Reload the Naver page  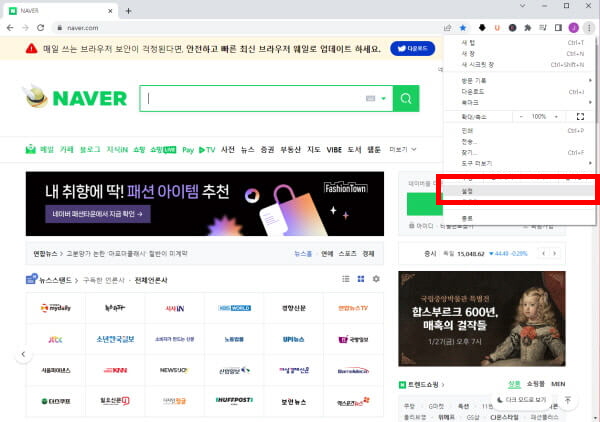pyautogui.click(x=41, y=28)
